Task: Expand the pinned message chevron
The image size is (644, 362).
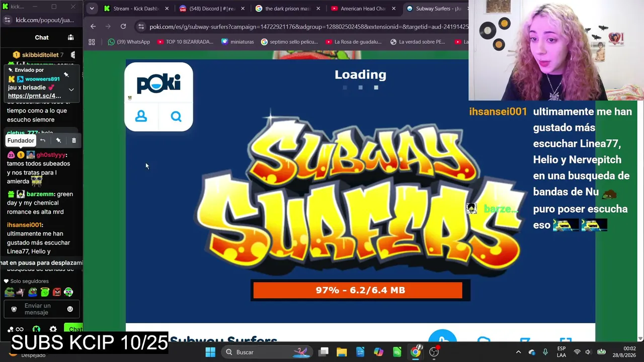Action: [x=71, y=89]
